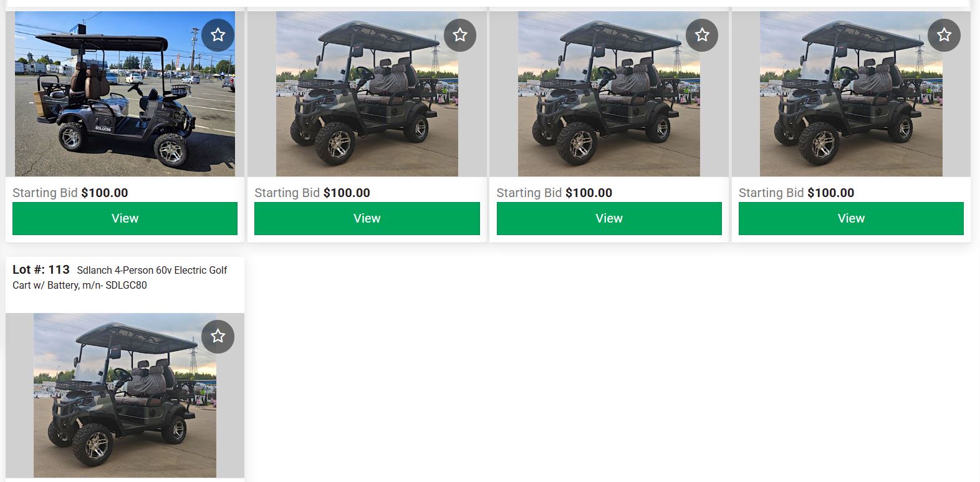
Task: Star the second golf cart listing
Action: pyautogui.click(x=460, y=35)
